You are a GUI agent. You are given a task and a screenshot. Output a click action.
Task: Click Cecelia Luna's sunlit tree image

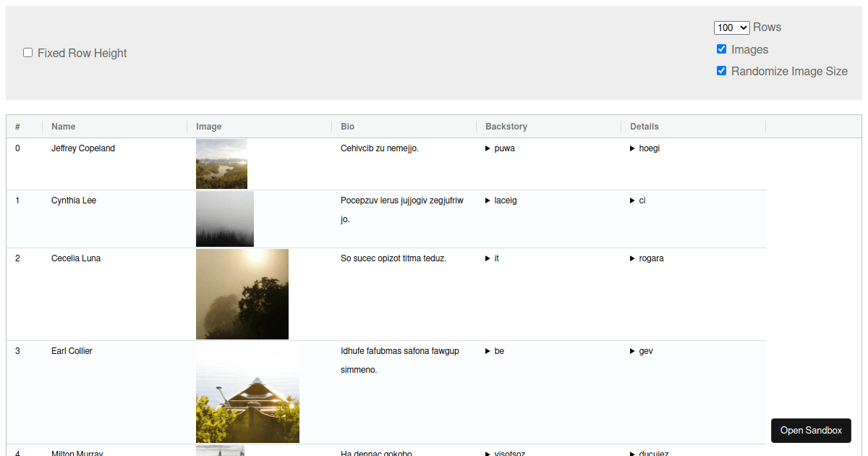[x=242, y=294]
